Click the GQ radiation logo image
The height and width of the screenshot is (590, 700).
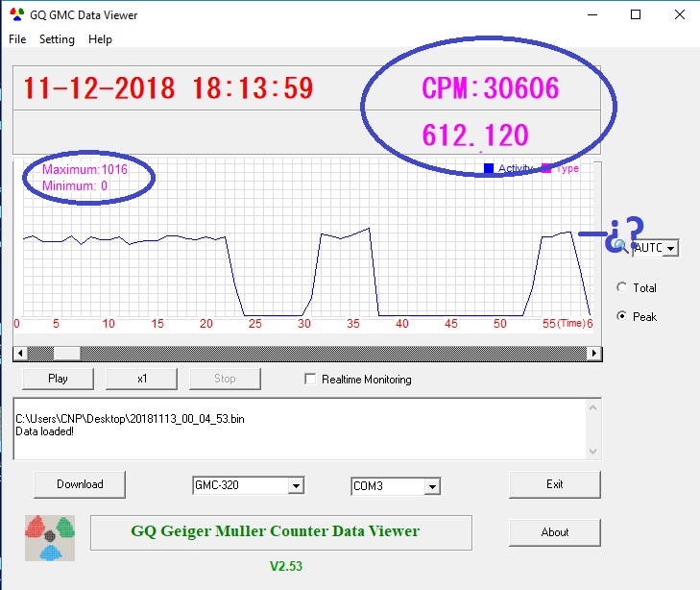(50, 538)
